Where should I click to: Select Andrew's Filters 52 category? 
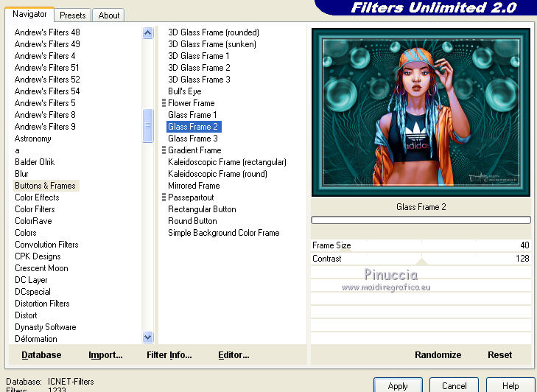47,80
